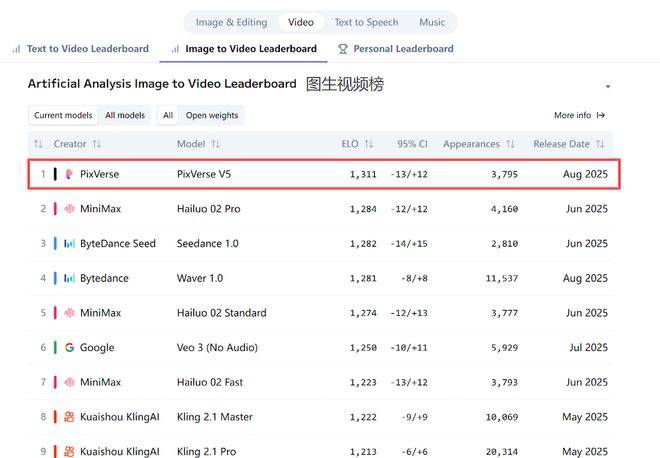Click MiniMax logo in Hailuo 02 Fast row
Screen dimensions: 660x458
point(69,382)
